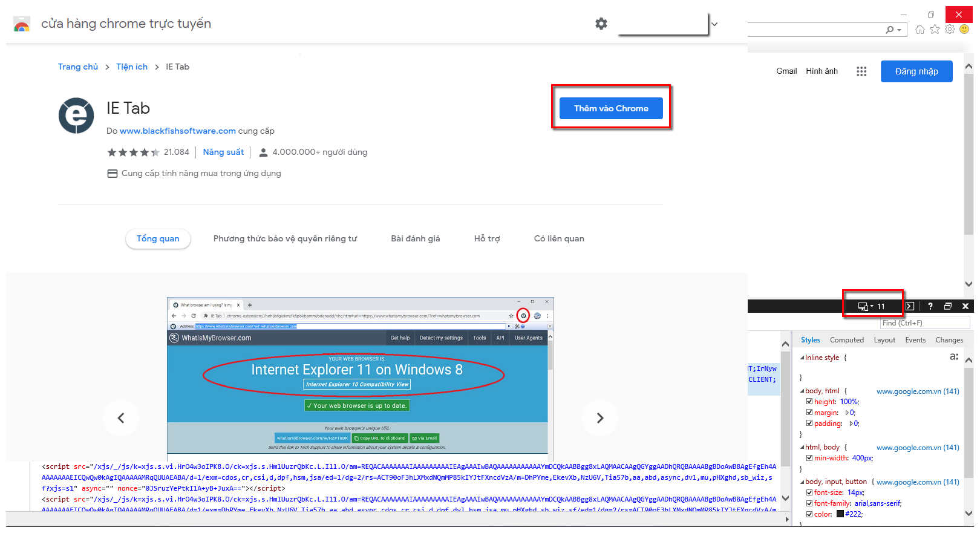Screen dimensions: 980x533
Task: Open the Google apps grid icon
Action: coord(861,71)
